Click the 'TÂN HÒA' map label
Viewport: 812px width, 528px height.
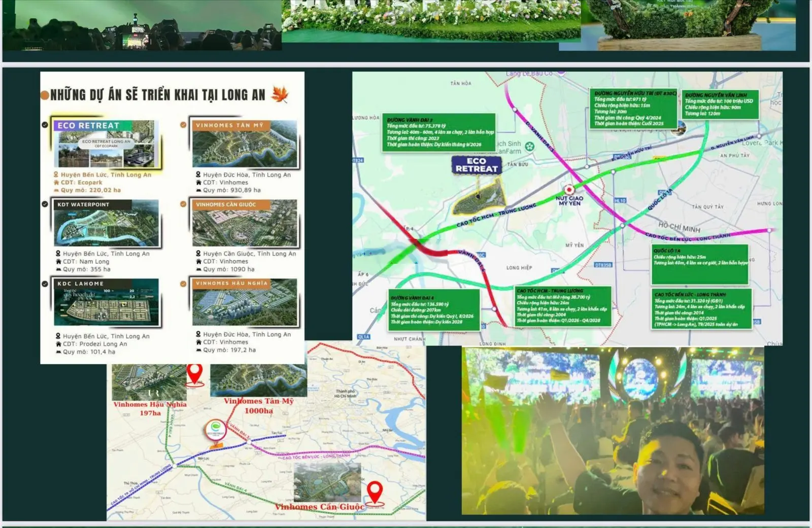(x=461, y=83)
